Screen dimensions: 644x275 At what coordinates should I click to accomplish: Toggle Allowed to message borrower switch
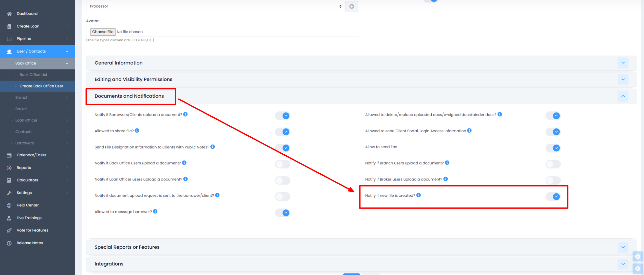[x=283, y=213]
